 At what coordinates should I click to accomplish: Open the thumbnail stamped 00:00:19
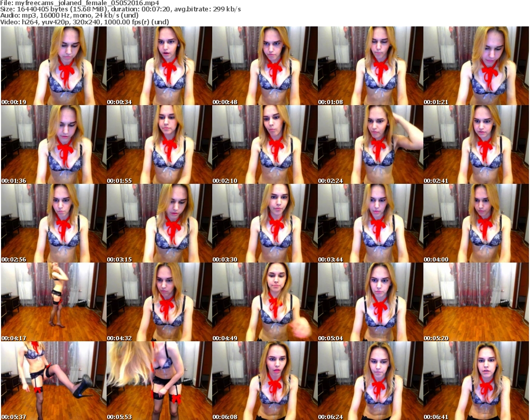click(54, 66)
